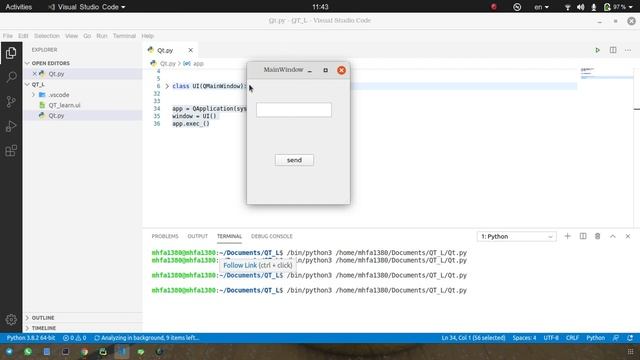Open the terminal app in the taskbar
Screen dimensions: 640x360
click(x=65, y=351)
